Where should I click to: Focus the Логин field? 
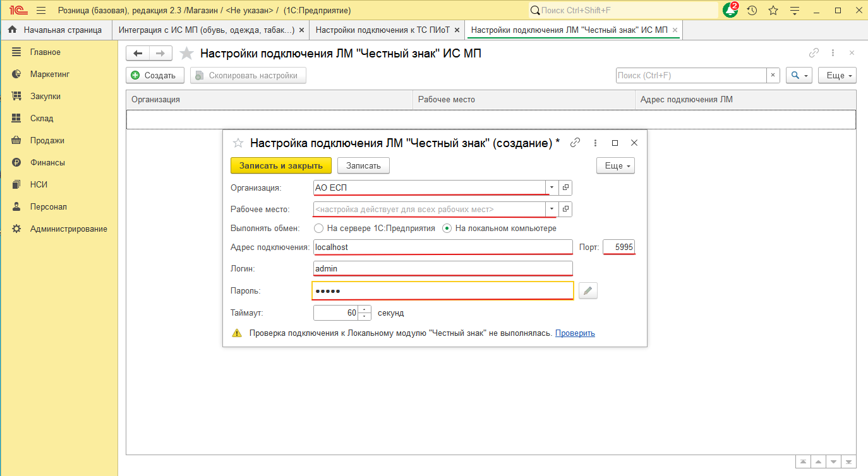click(443, 268)
